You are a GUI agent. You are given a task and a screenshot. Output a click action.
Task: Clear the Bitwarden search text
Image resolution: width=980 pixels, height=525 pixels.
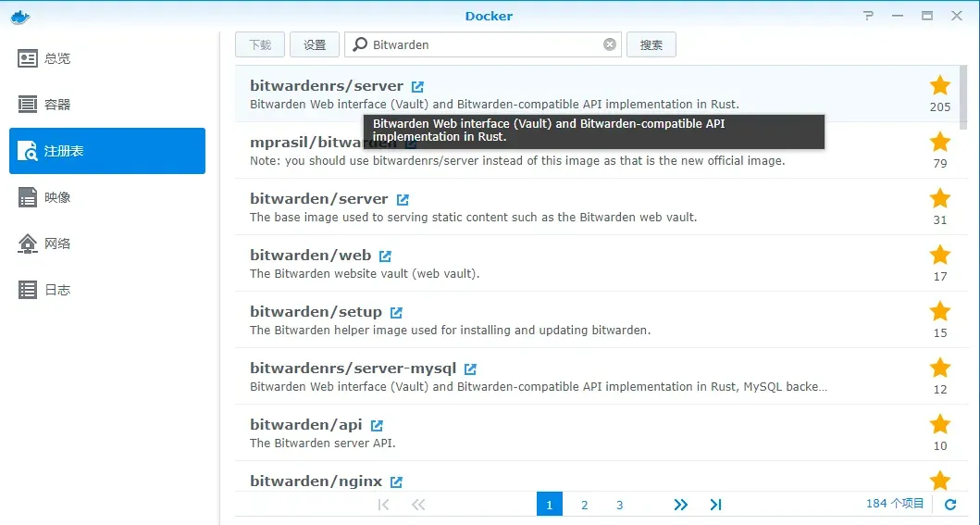(609, 44)
